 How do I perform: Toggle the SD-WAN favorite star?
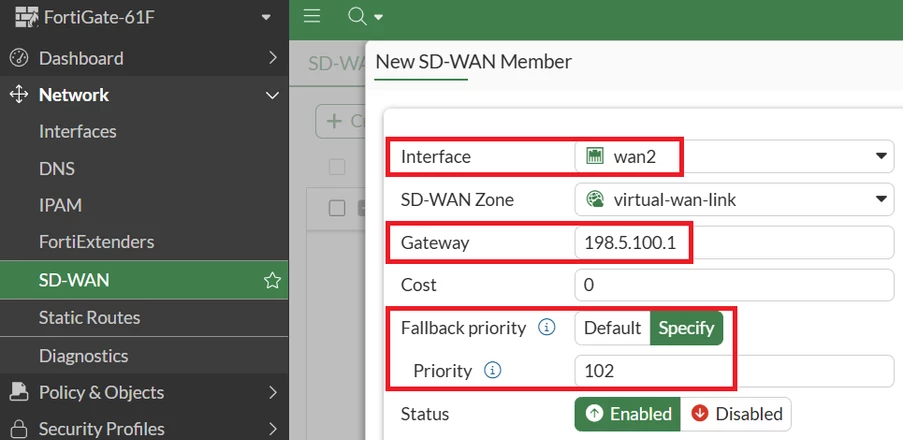[x=272, y=280]
